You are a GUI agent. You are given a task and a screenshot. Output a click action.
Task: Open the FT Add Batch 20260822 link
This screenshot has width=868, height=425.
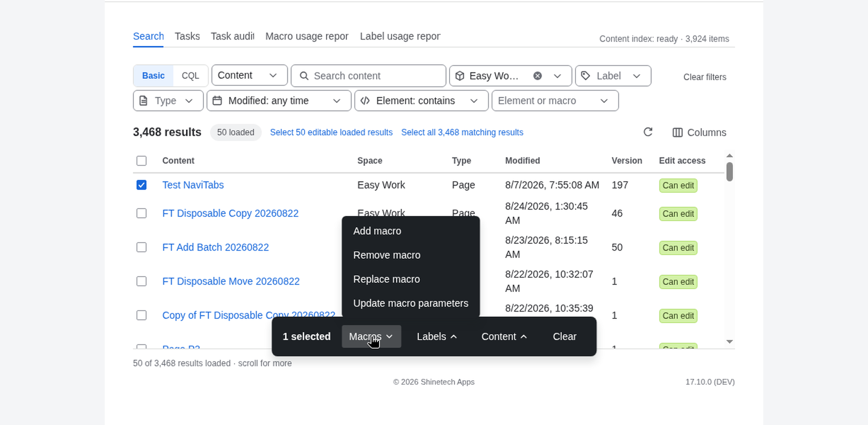point(216,247)
